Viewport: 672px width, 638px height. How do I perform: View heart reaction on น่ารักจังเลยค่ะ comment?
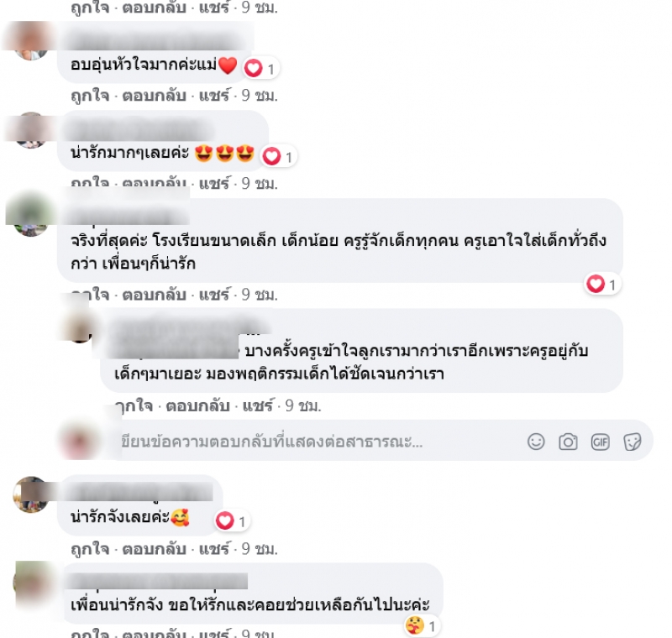(232, 521)
